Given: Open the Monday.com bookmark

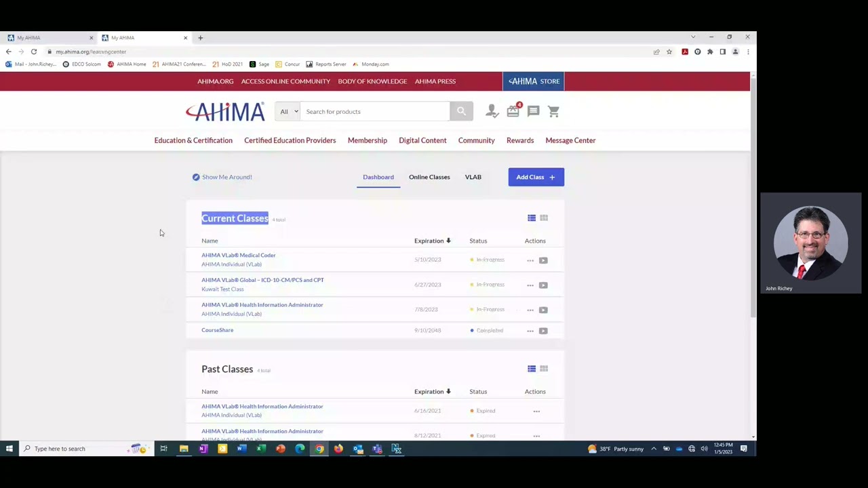Looking at the screenshot, I should click(x=370, y=64).
